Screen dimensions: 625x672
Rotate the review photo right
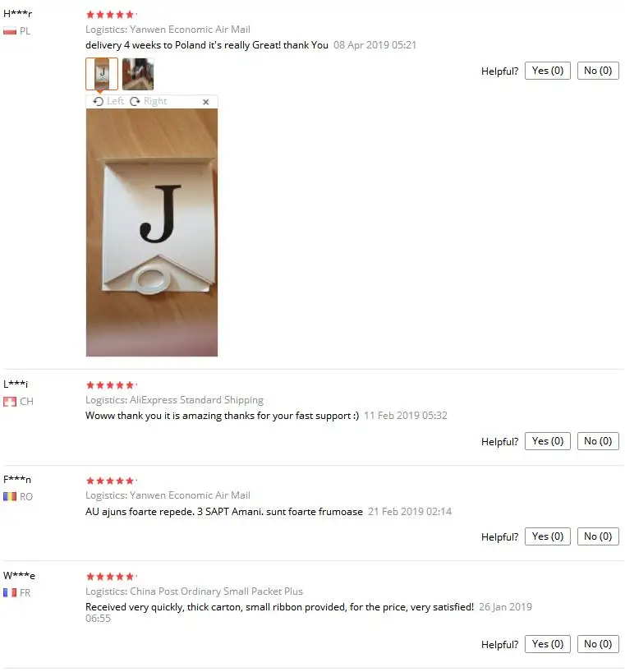[x=148, y=101]
